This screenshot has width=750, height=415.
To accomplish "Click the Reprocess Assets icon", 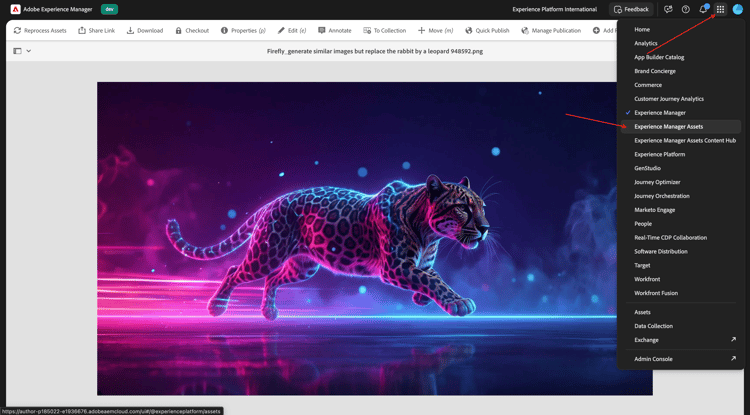I will 17,31.
